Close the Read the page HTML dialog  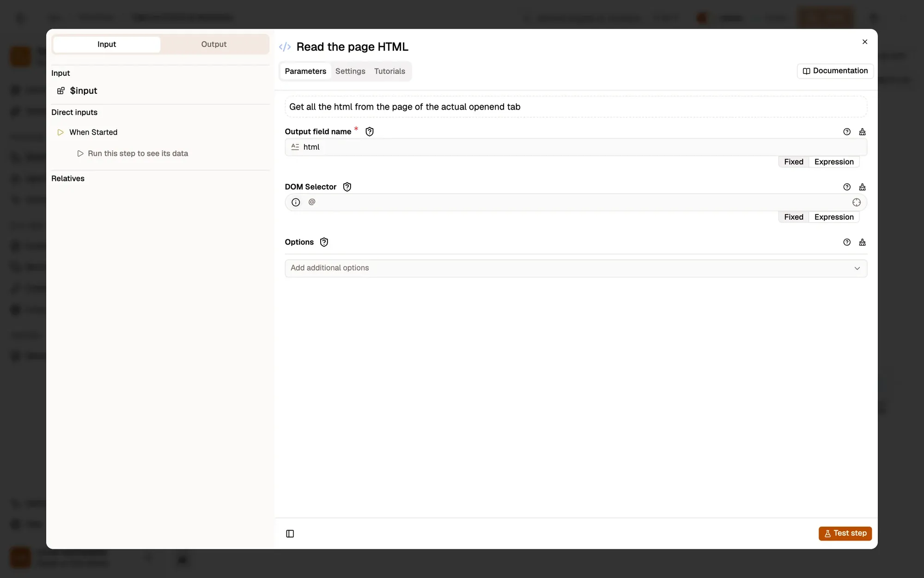coord(865,42)
